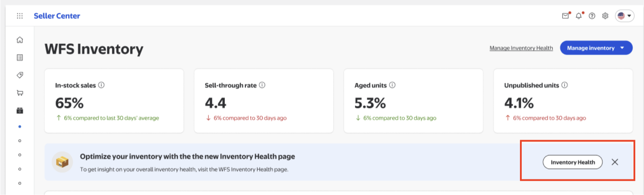This screenshot has height=195, width=644.
Task: Click the Manage Inventory Health link
Action: coord(521,48)
